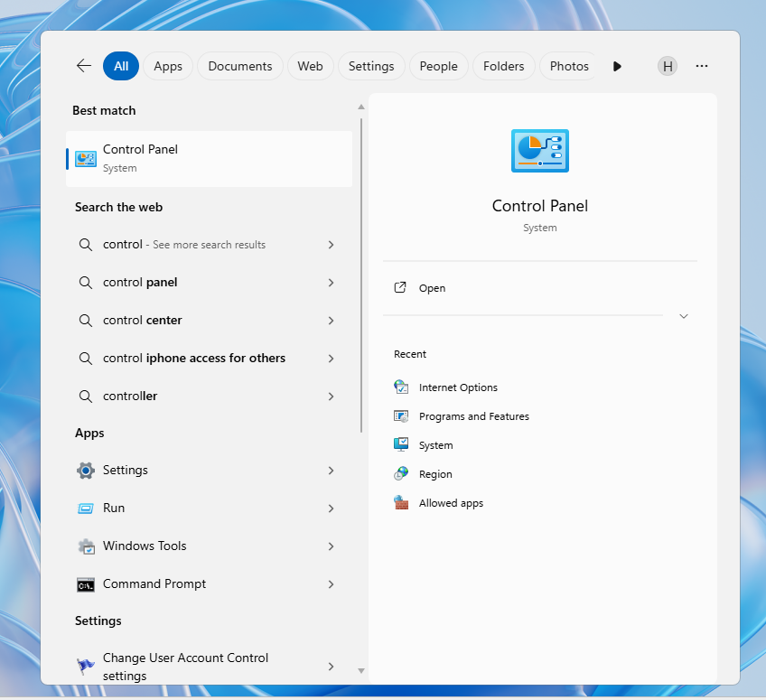Click the System monitor icon under Recent
Screen dimensions: 766x700
point(401,444)
